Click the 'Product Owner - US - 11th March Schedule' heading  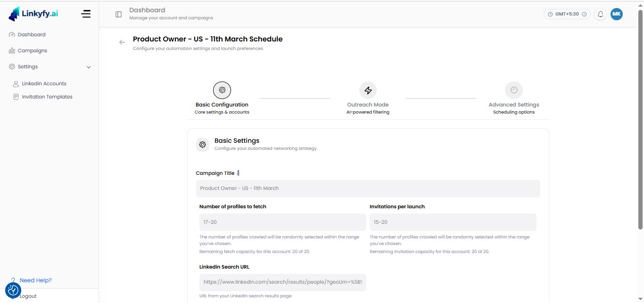[207, 39]
